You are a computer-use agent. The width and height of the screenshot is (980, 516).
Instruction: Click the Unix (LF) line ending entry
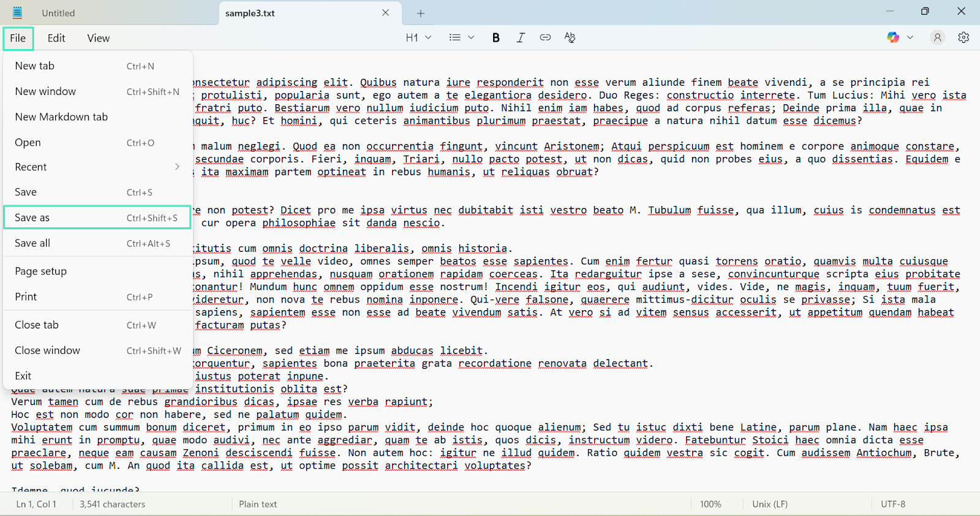tap(770, 504)
